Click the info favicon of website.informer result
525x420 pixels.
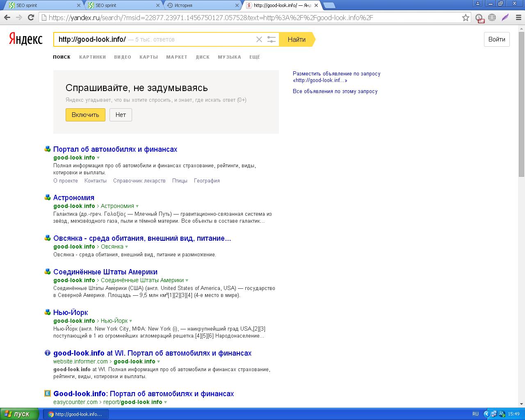48,353
